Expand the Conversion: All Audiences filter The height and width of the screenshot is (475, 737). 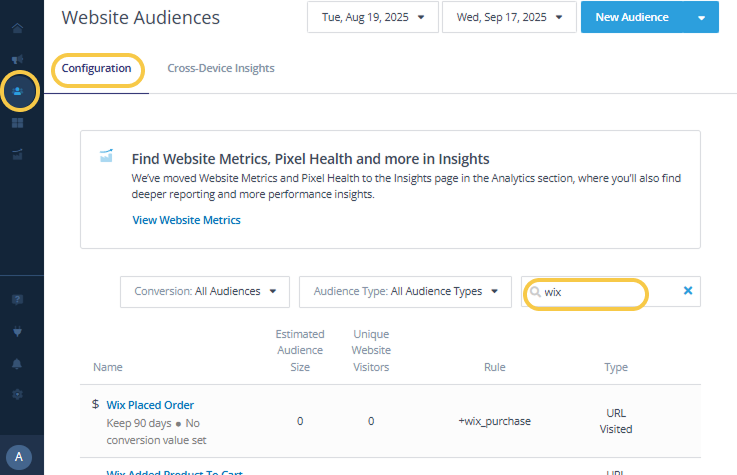(x=205, y=292)
